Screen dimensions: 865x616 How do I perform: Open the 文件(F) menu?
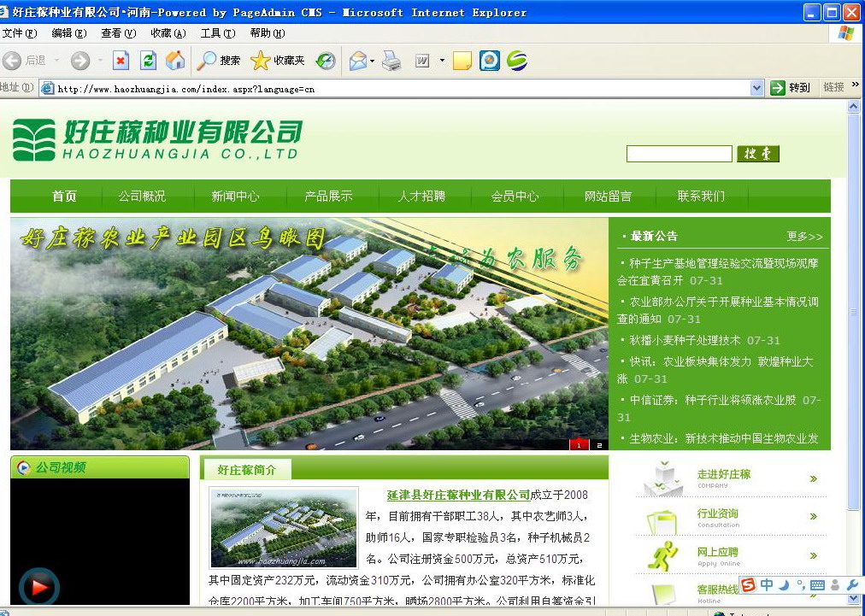click(20, 33)
